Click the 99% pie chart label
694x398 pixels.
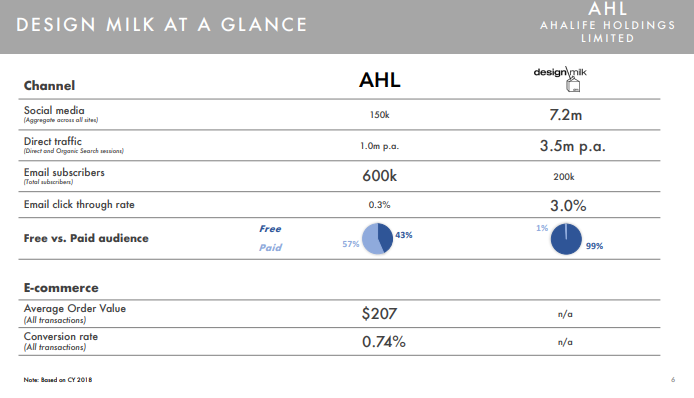pyautogui.click(x=594, y=246)
